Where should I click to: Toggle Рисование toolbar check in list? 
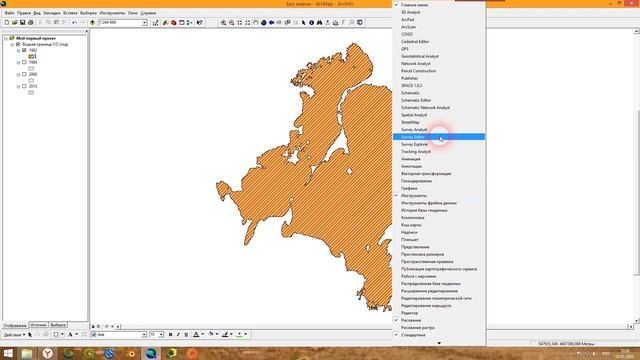439,320
